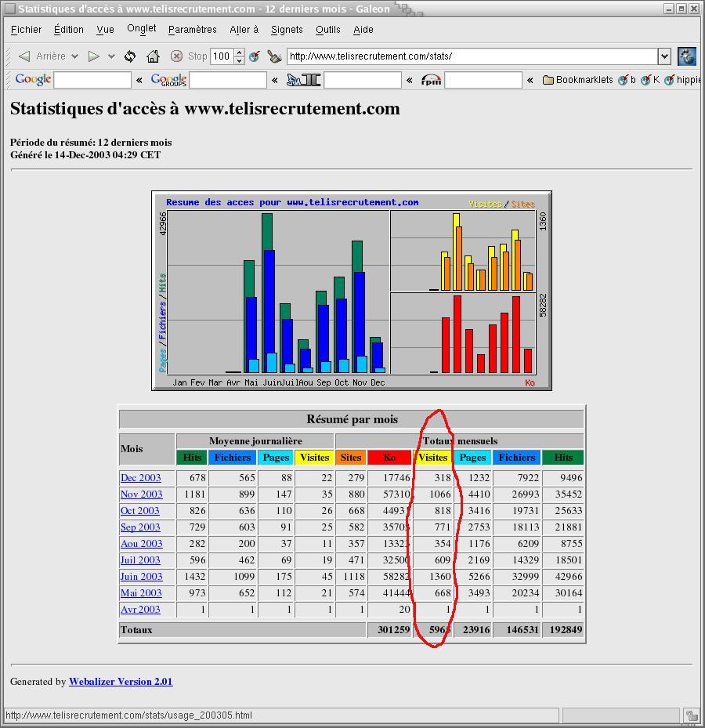Collapse the Google search field with « arrow
Screen dimensions: 705x728
point(139,80)
